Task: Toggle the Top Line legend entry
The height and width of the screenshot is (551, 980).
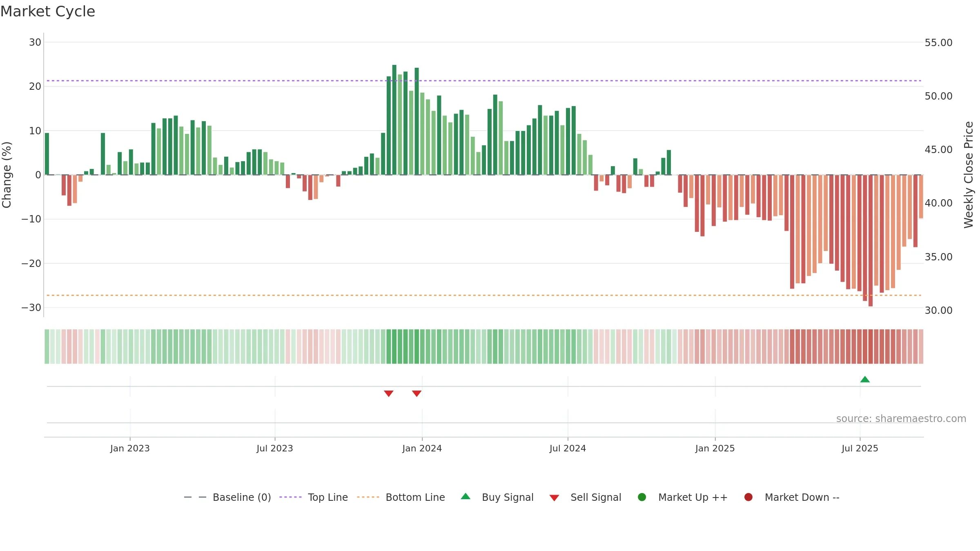Action: (314, 497)
